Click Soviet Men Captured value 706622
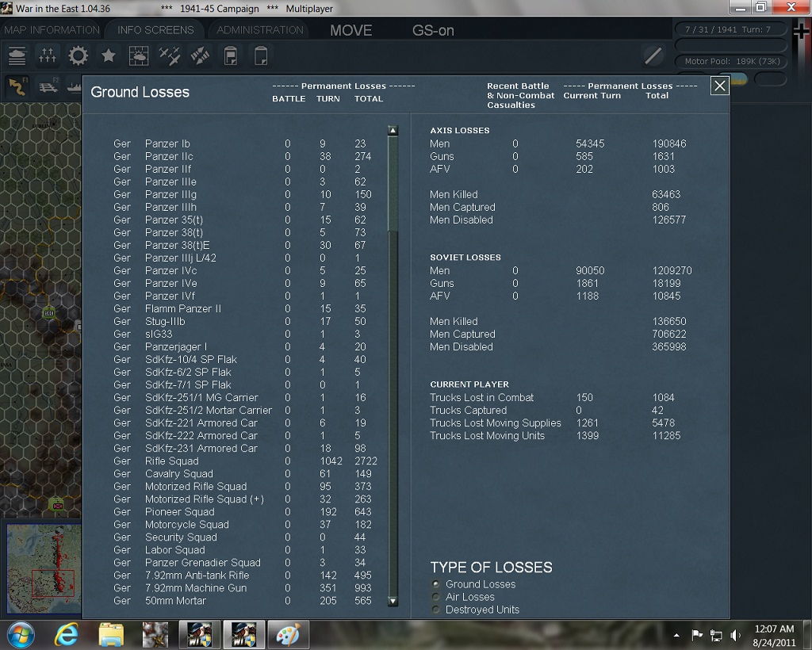Screen dimensions: 812x650 coord(669,334)
